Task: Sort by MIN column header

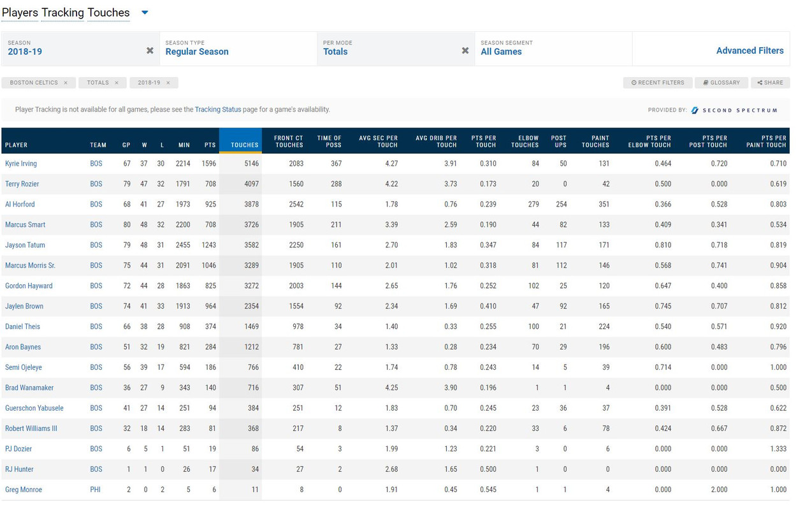Action: [x=184, y=145]
